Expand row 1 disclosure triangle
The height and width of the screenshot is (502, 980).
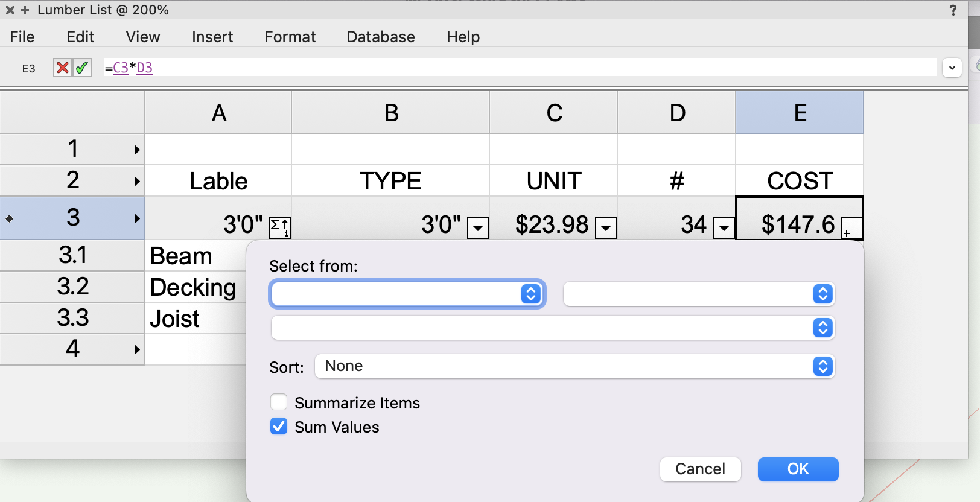138,150
